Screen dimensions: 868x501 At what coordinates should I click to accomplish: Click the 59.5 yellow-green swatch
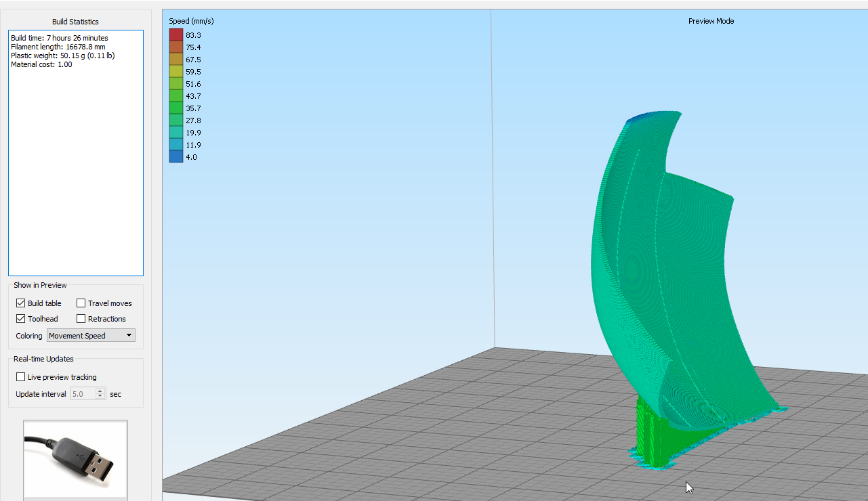(x=176, y=72)
